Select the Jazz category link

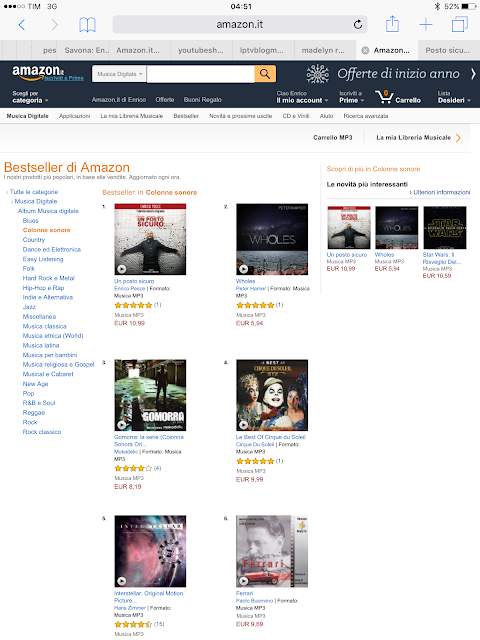tap(29, 307)
